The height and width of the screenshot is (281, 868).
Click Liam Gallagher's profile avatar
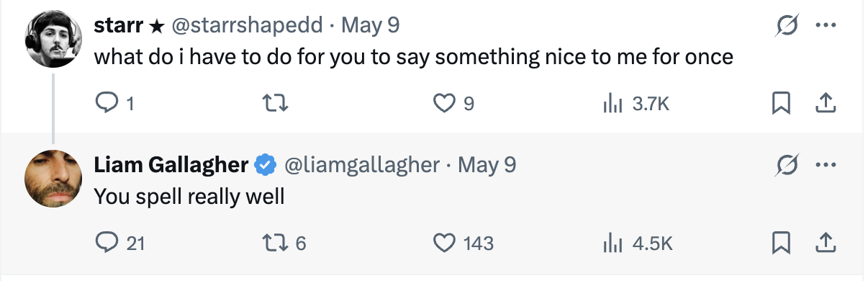pos(54,179)
